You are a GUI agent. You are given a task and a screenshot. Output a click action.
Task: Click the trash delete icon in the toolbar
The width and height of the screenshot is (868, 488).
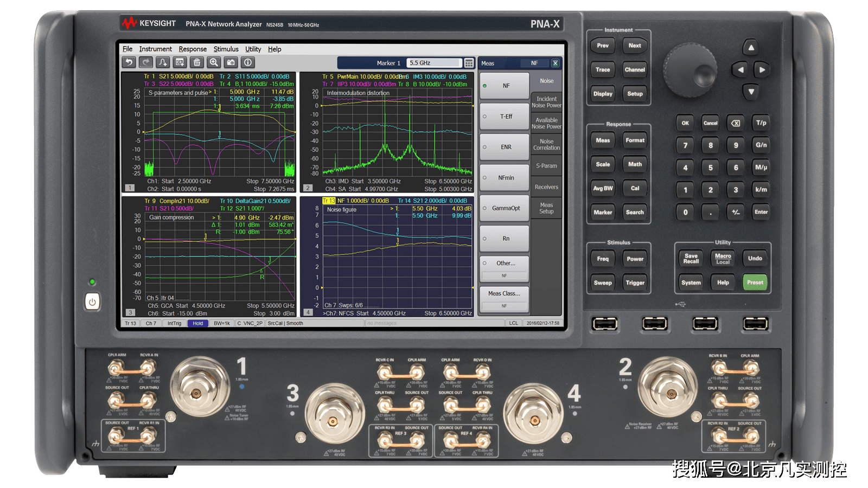197,62
